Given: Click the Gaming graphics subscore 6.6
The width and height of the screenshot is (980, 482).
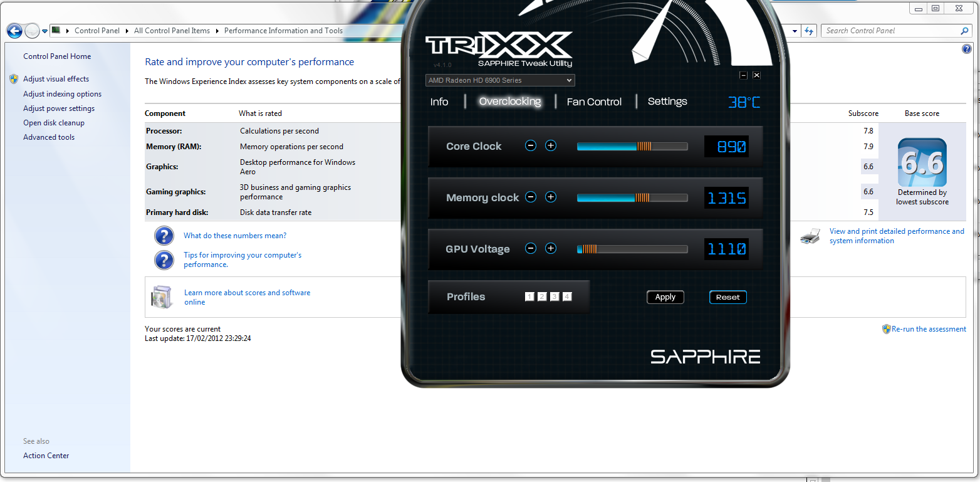Looking at the screenshot, I should [x=868, y=192].
